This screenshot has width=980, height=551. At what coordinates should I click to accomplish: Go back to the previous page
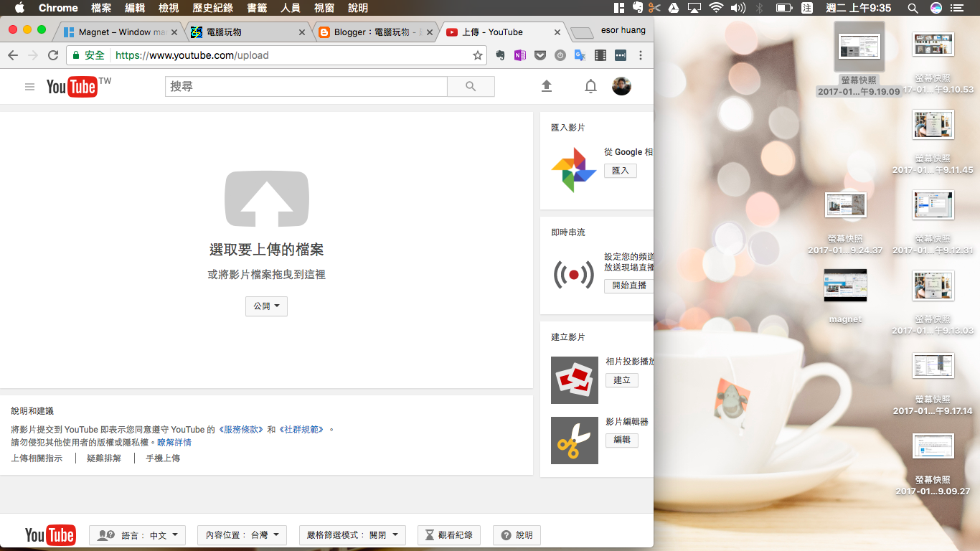coord(13,55)
